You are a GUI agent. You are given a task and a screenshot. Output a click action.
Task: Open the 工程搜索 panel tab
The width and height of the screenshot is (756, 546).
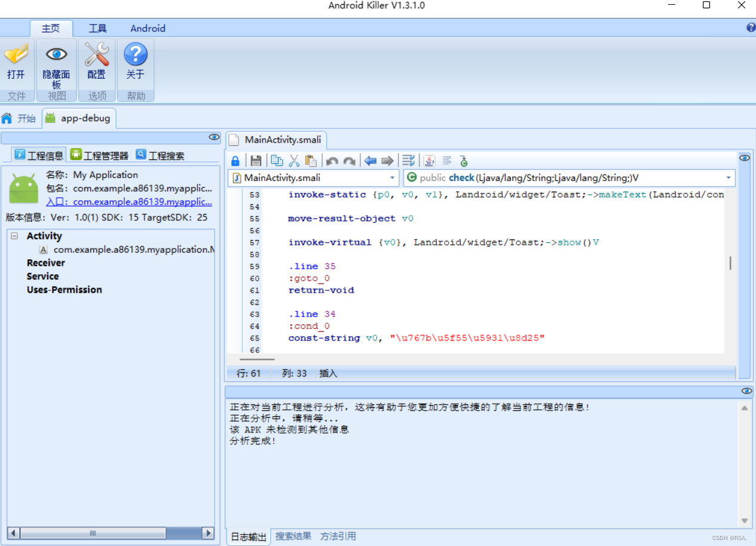tap(161, 155)
